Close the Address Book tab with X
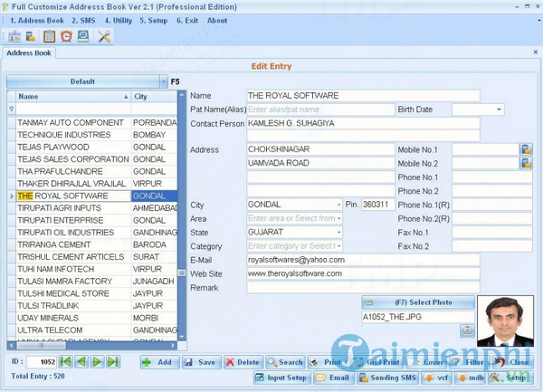This screenshot has width=543, height=392. pos(536,52)
